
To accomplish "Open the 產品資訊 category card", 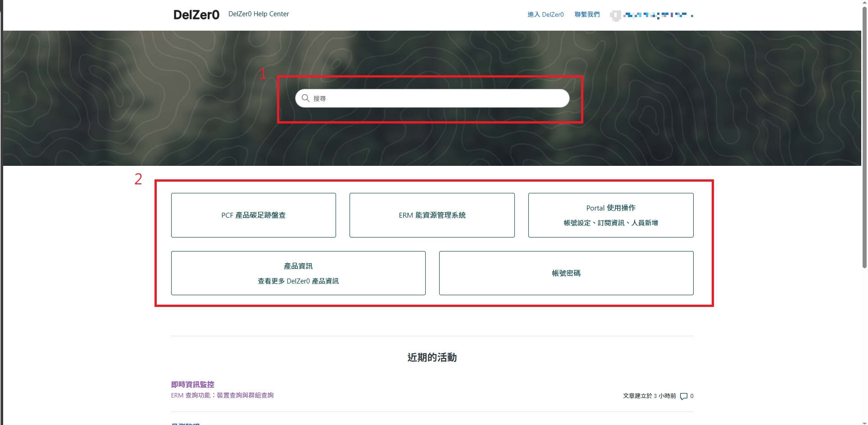I will [x=298, y=273].
